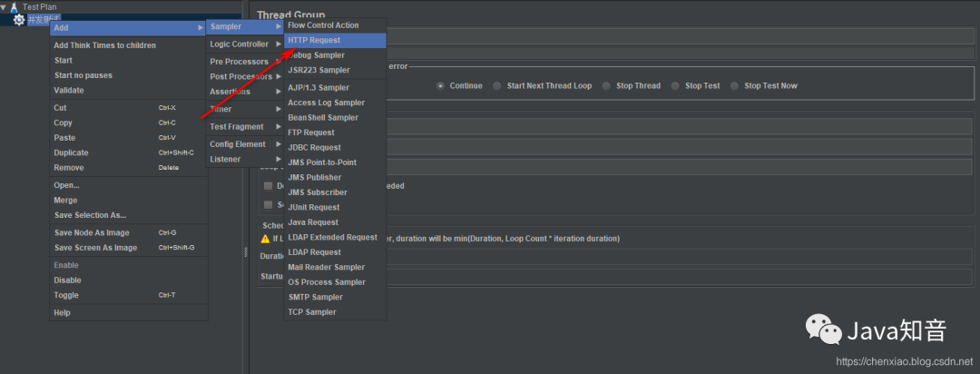Click Save Selection As... item

point(129,215)
